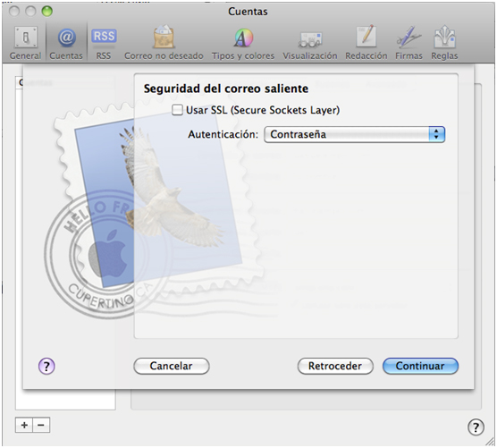Open the Reglas preferences pane
The image size is (497, 448).
point(444,43)
